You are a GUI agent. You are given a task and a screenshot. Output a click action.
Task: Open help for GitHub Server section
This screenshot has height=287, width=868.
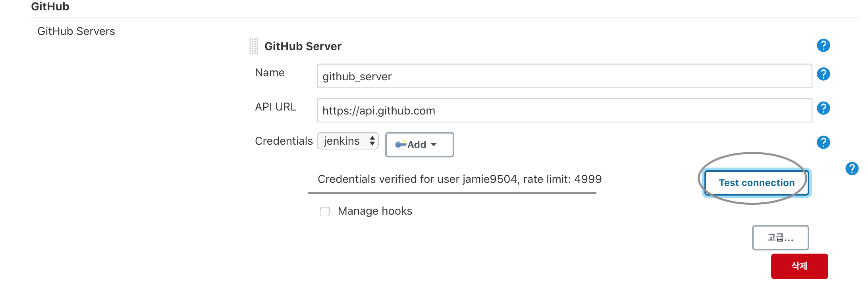coord(823,45)
